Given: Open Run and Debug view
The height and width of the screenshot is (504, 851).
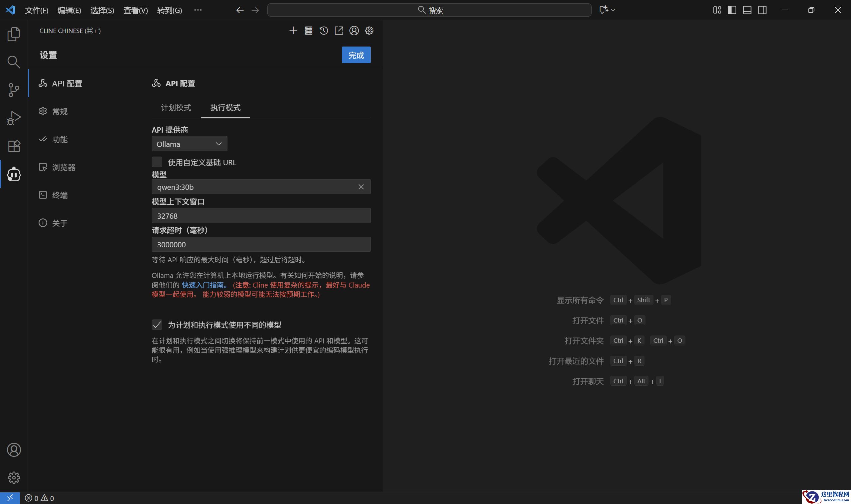Looking at the screenshot, I should tap(14, 118).
